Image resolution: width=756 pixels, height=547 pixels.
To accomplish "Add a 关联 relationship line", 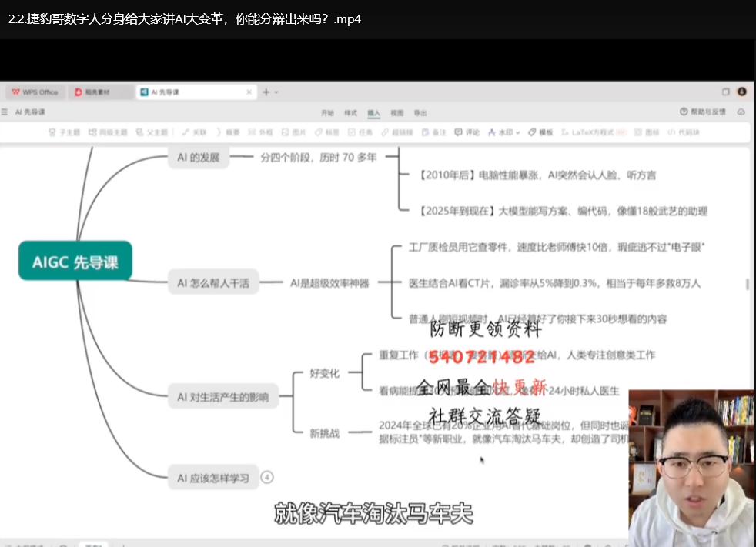I will 194,132.
